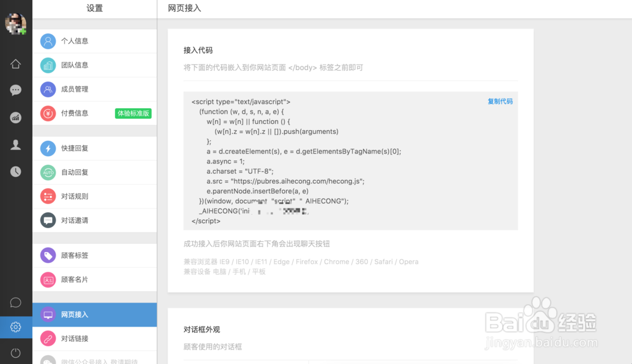Click the 顾客使用的对话框 description

coord(213,347)
